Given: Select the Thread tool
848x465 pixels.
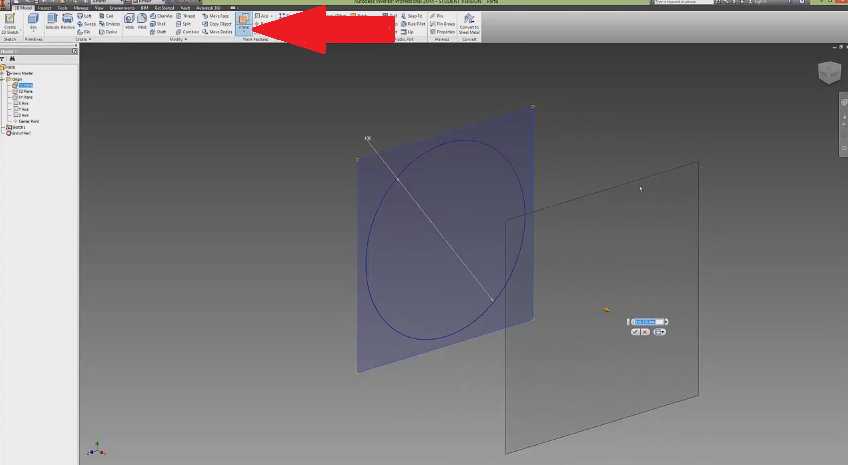Looking at the screenshot, I should [186, 16].
